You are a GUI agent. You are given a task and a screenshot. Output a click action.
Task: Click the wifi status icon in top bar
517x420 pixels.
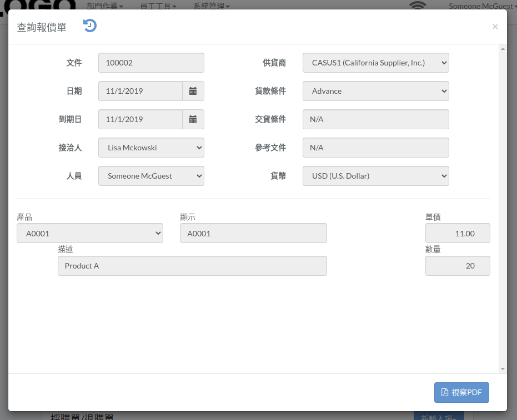418,5
